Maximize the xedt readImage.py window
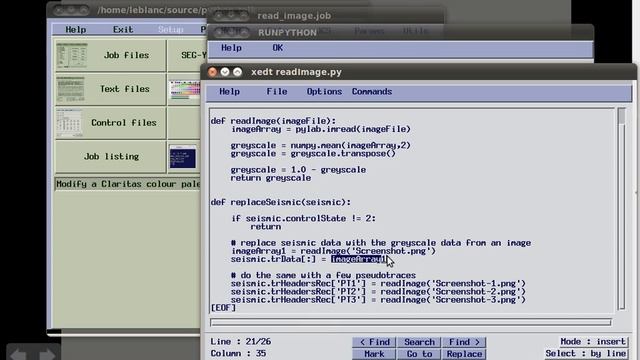This screenshot has width=640, height=360. tap(237, 72)
